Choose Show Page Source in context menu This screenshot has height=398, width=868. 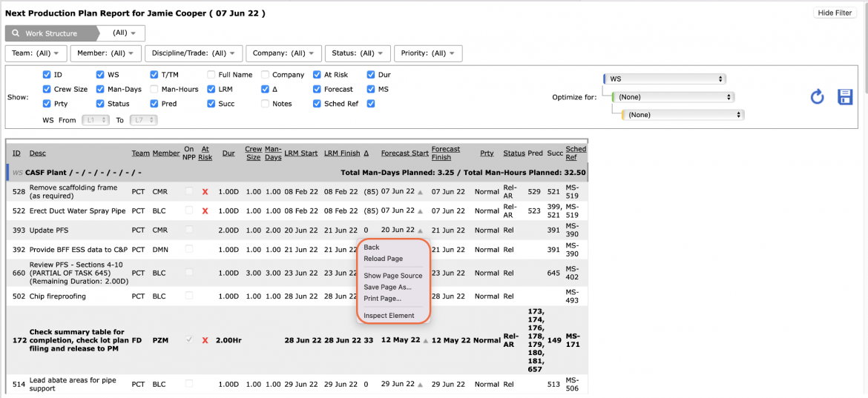[x=392, y=275]
